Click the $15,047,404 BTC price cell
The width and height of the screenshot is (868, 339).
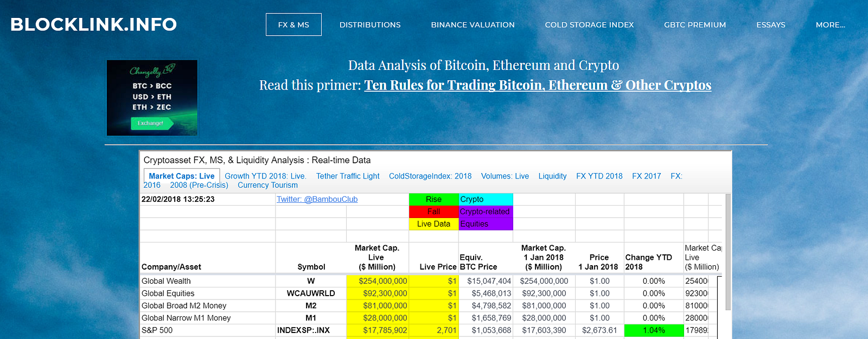486,281
